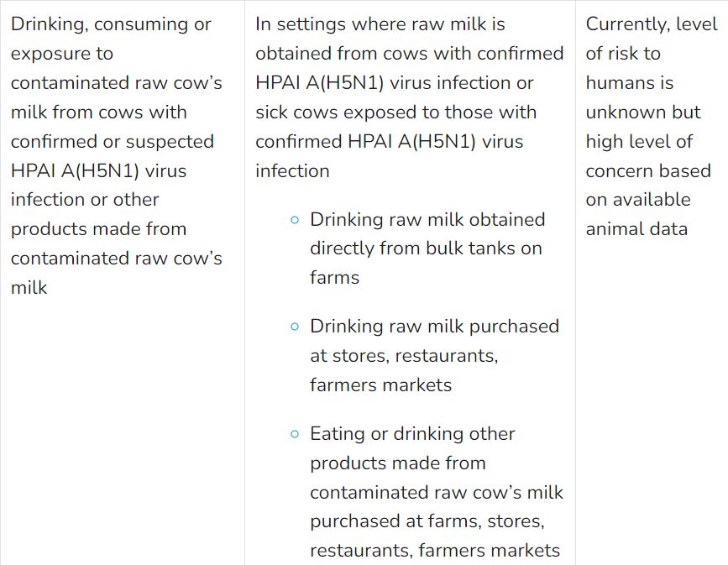The width and height of the screenshot is (728, 565).
Task: Click the final line "restaurants, farmers markets"
Action: pyautogui.click(x=435, y=551)
